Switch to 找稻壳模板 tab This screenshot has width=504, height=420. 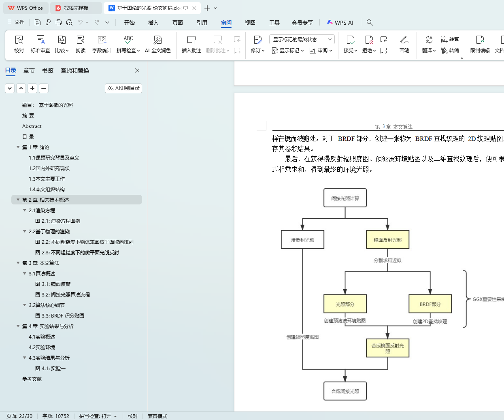[x=76, y=8]
